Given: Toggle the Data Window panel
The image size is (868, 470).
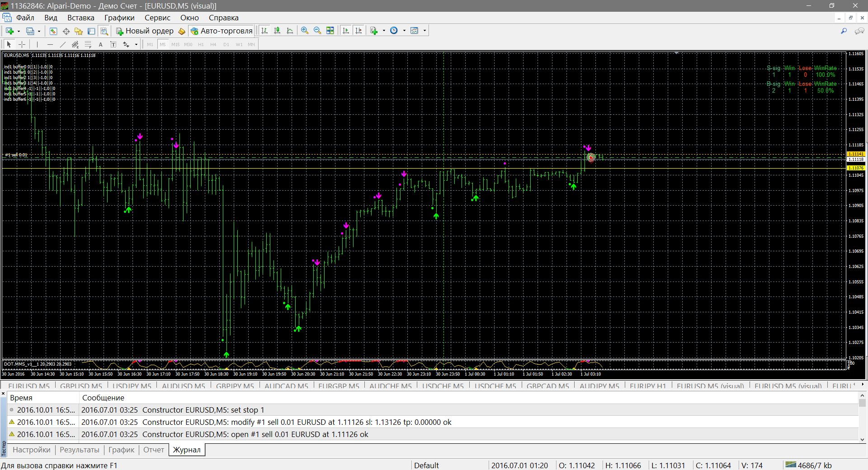Looking at the screenshot, I should coord(66,31).
